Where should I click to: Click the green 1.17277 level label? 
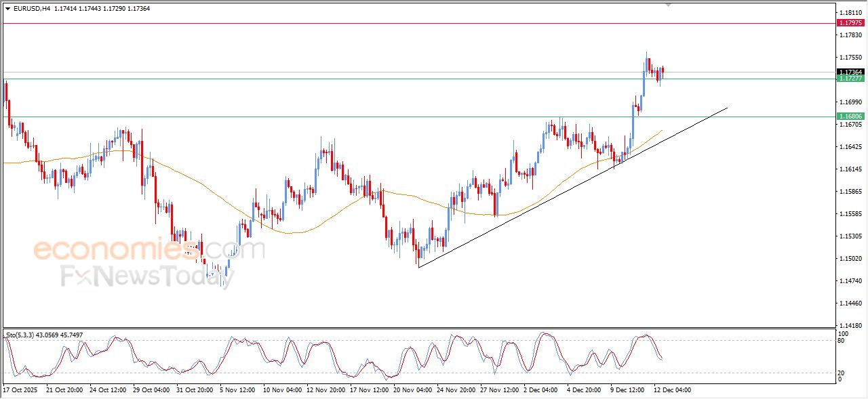tap(850, 79)
